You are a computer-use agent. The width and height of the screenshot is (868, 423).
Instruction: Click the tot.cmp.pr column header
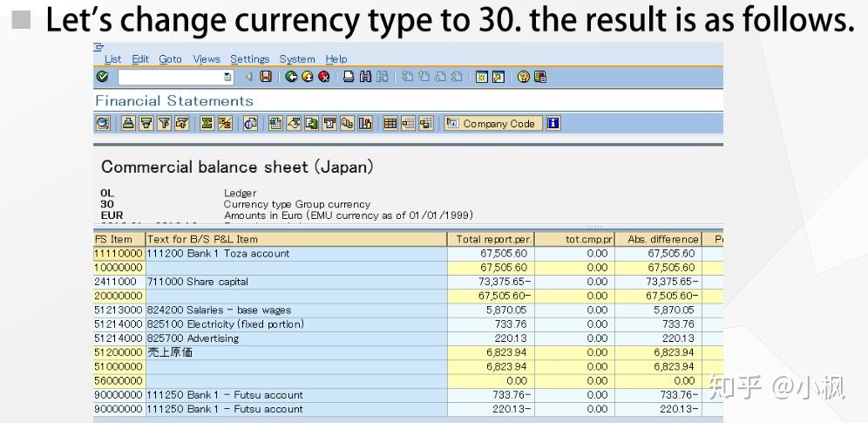tap(574, 239)
